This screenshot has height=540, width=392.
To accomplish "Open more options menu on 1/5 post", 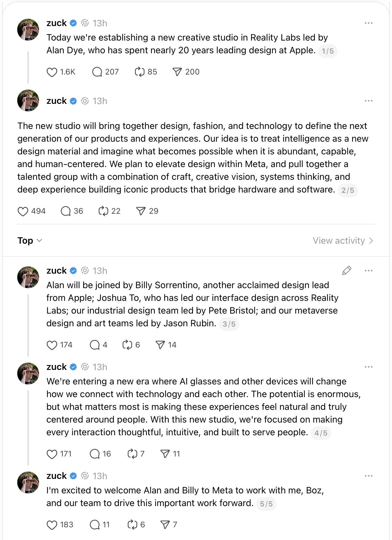I will (368, 23).
